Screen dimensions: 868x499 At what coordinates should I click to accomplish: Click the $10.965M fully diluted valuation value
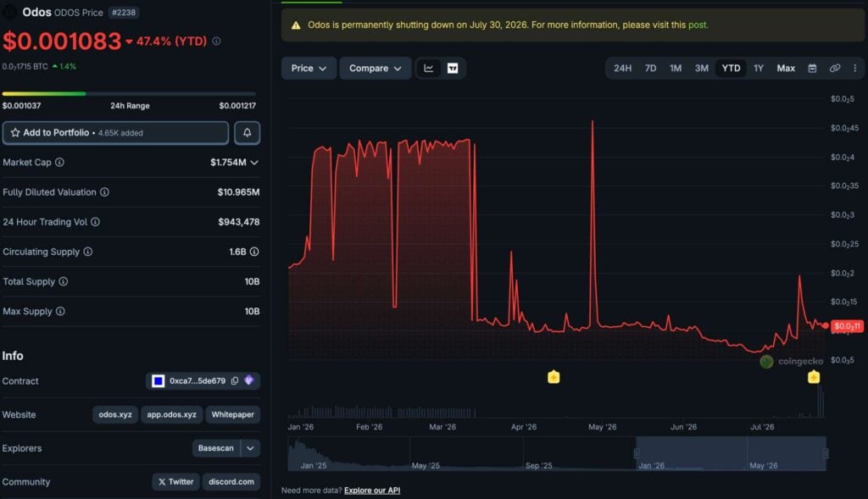point(238,192)
